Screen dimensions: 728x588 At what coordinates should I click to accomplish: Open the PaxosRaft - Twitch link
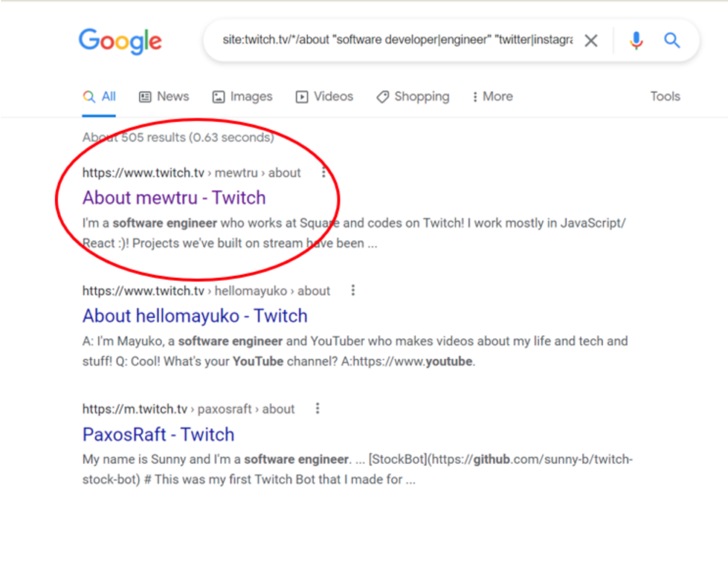click(x=158, y=434)
